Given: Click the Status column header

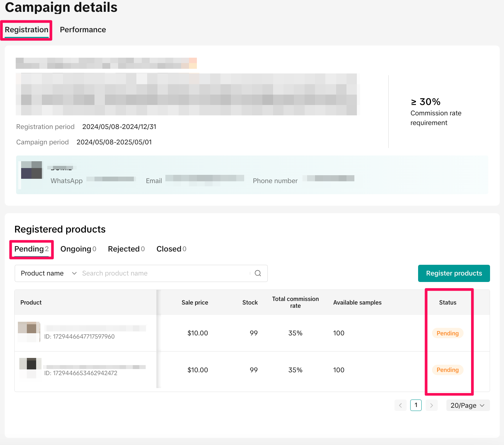Looking at the screenshot, I should click(x=447, y=302).
